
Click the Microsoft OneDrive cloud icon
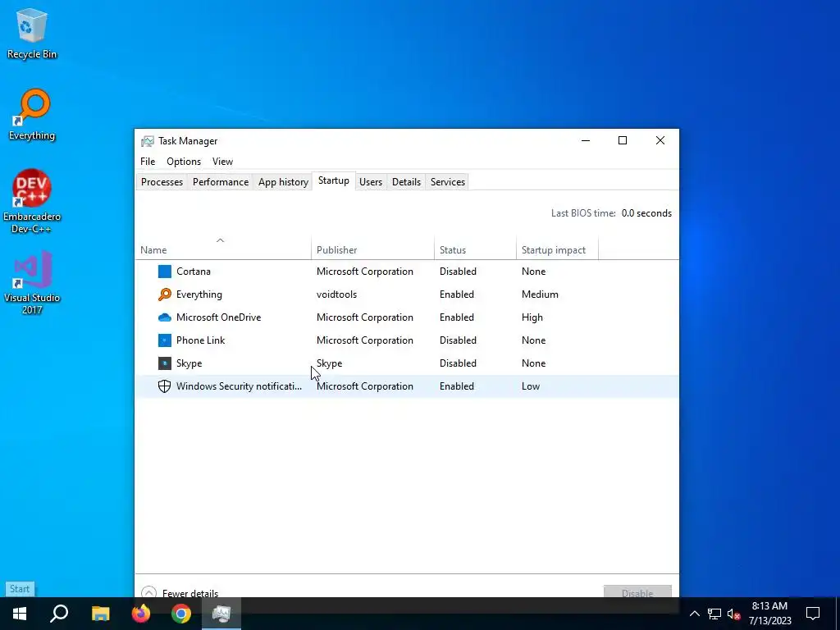pos(164,317)
